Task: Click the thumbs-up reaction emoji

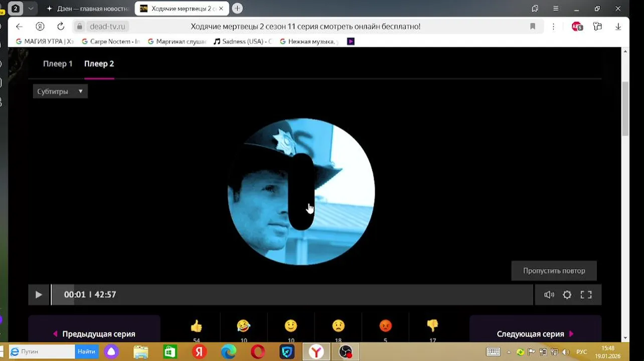Action: 197,326
